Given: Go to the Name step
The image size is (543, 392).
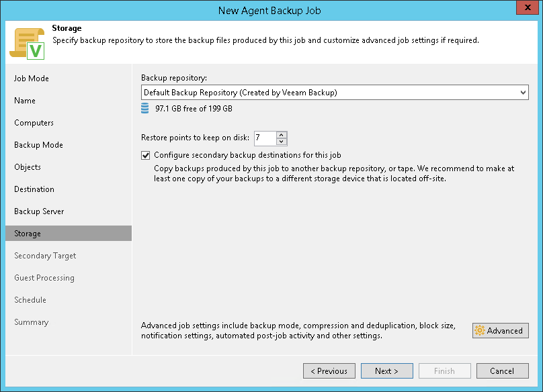Looking at the screenshot, I should 25,101.
